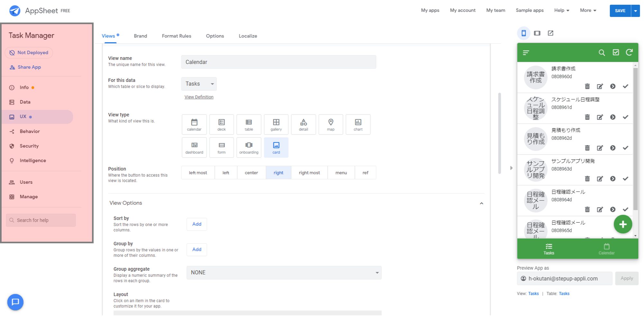Switch preview to tablet mode icon
This screenshot has height=317, width=644.
pyautogui.click(x=537, y=33)
